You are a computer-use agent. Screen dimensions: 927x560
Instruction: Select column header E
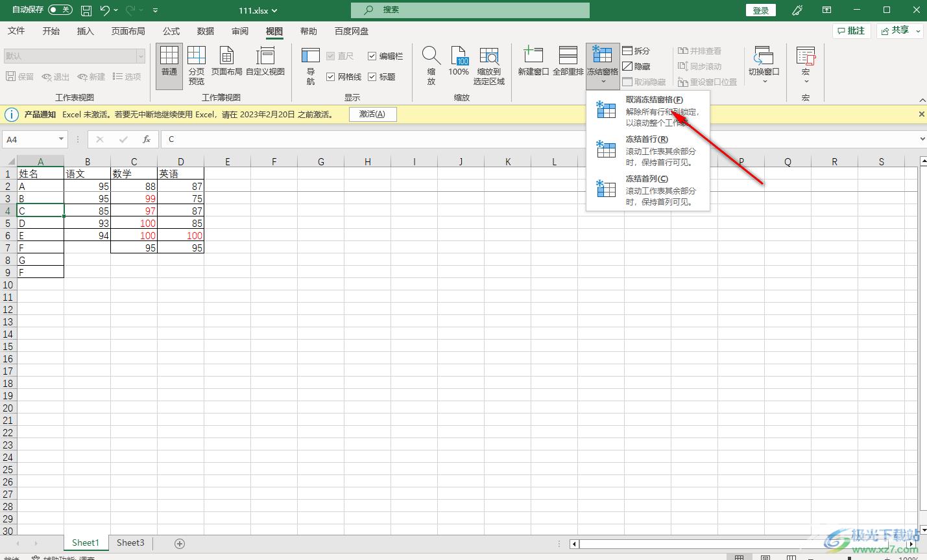pos(228,161)
